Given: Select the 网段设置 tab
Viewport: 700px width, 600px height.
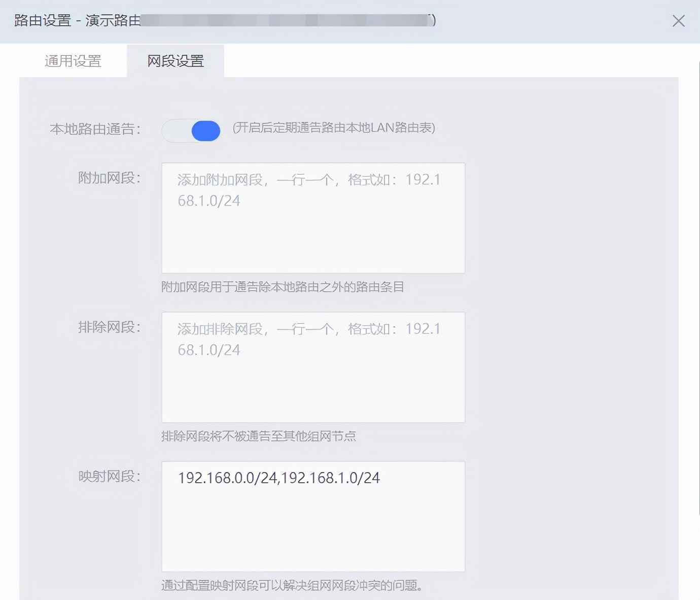Looking at the screenshot, I should (176, 61).
